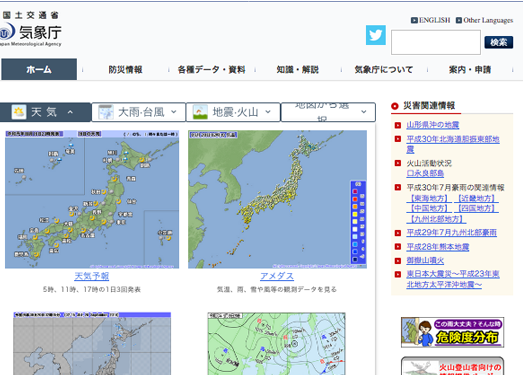Open the AMeDAS Japan map thumbnail

point(277,199)
